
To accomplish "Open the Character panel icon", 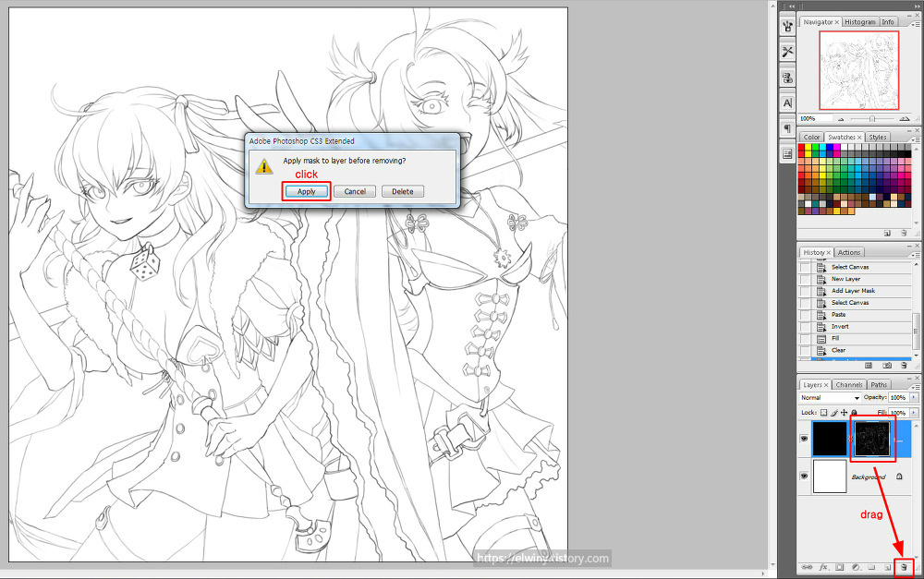I will click(x=788, y=103).
